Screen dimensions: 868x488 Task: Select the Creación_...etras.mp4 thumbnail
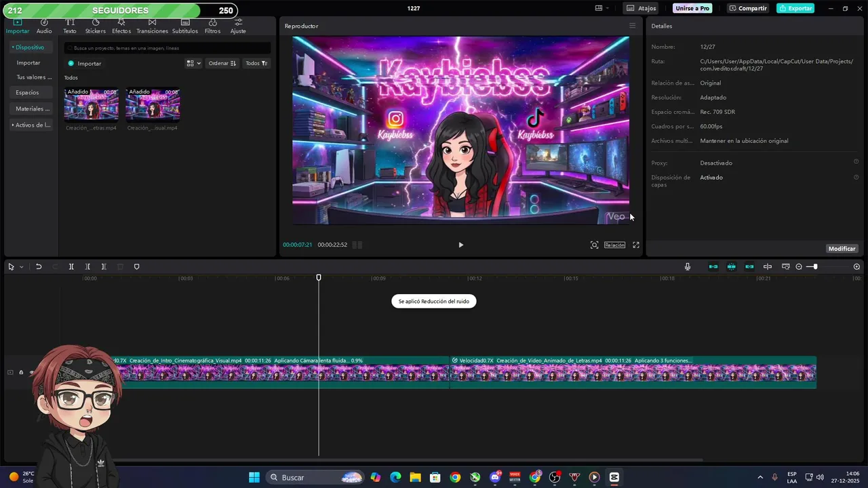pos(92,104)
